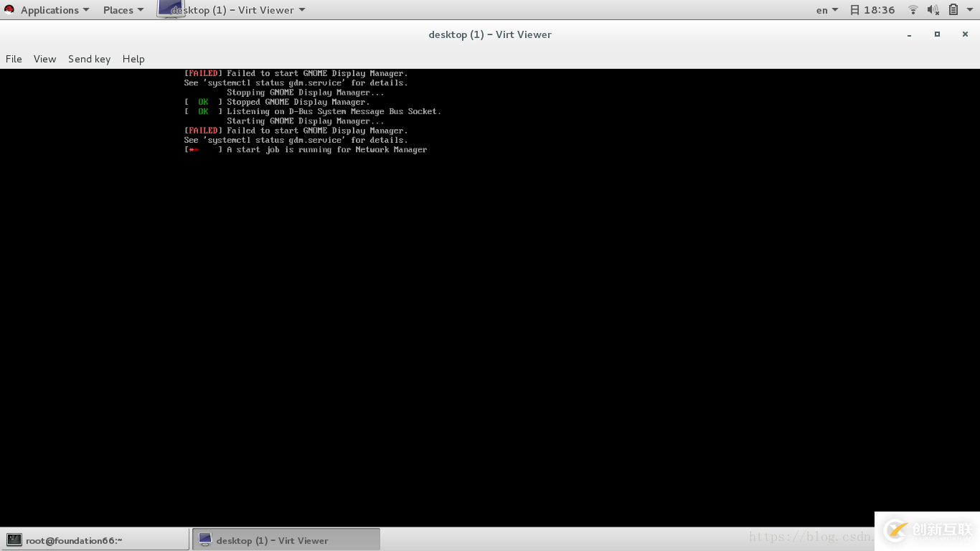Open the clock showing 18:36
Screen dimensions: 980x551
872,10
